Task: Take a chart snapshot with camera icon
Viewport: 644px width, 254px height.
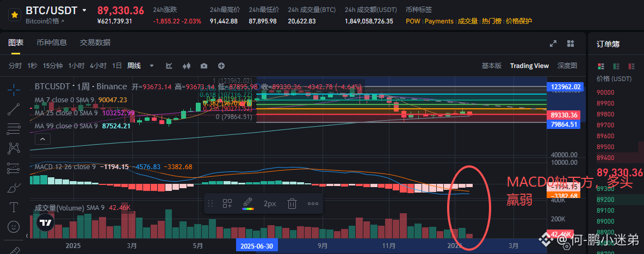Action: point(204,66)
